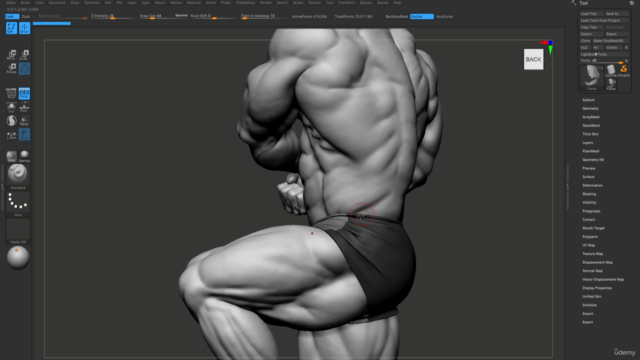Screen dimensions: 640x360
Task: Activate the Edit mode icon
Action: click(11, 28)
